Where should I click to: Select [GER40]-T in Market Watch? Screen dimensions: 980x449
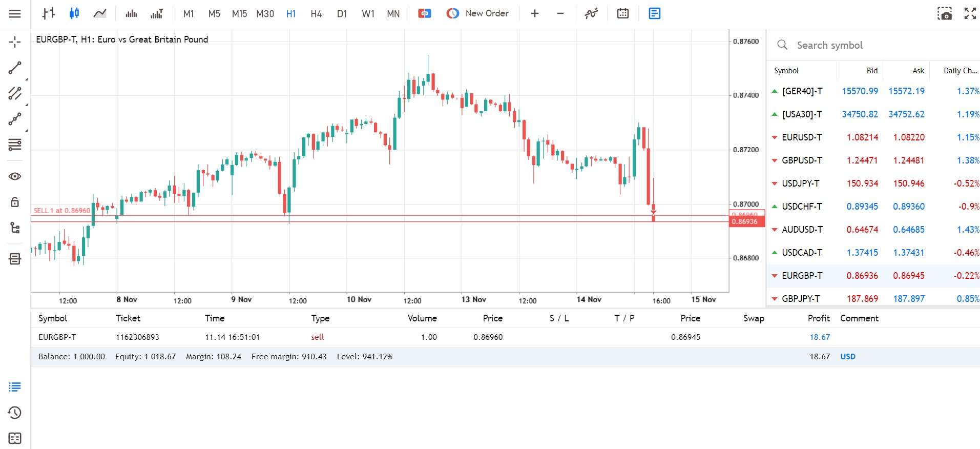click(x=802, y=91)
